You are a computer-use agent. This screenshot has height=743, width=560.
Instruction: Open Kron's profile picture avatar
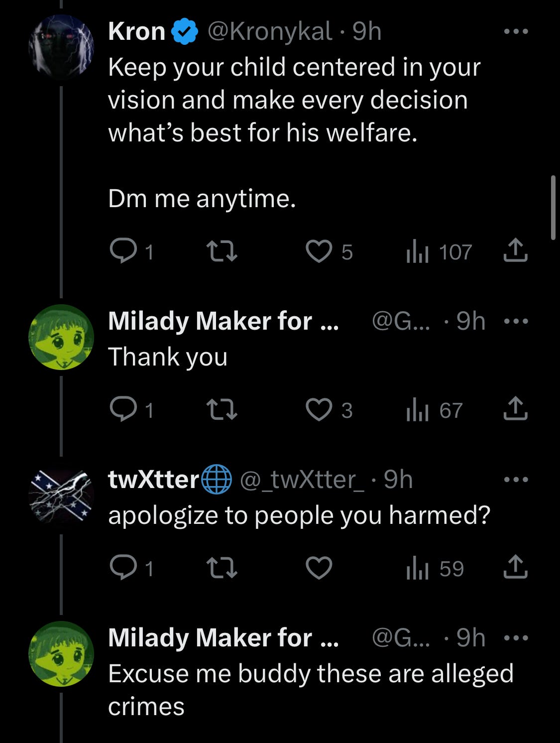(61, 47)
